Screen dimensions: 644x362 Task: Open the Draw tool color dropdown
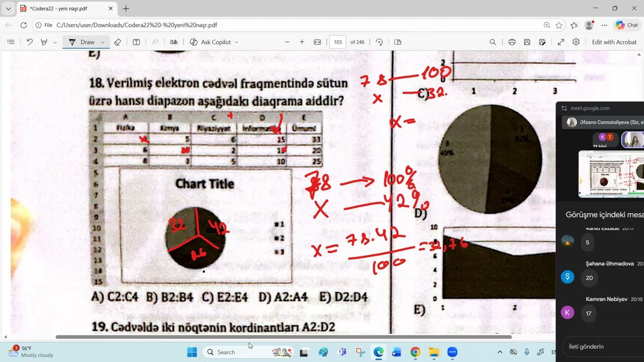click(102, 42)
